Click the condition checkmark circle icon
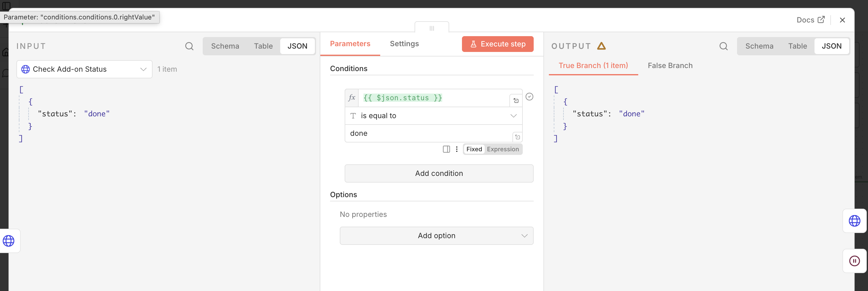The width and height of the screenshot is (868, 291). 529,97
